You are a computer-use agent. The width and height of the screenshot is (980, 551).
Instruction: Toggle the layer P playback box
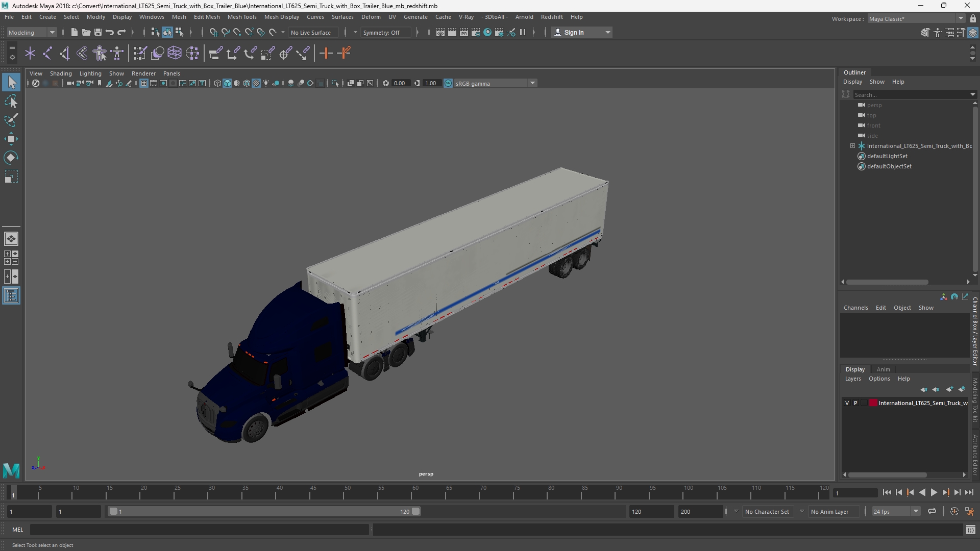[855, 403]
